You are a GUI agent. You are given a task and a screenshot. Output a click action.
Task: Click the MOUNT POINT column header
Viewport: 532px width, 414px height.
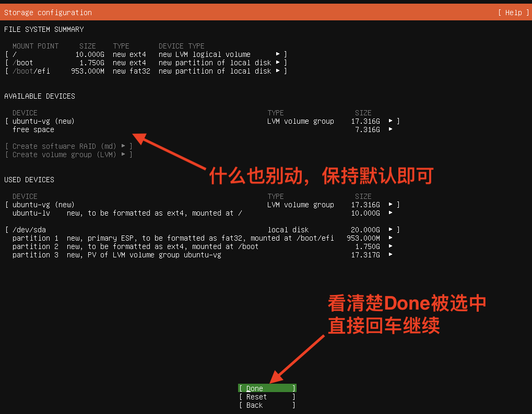click(36, 46)
